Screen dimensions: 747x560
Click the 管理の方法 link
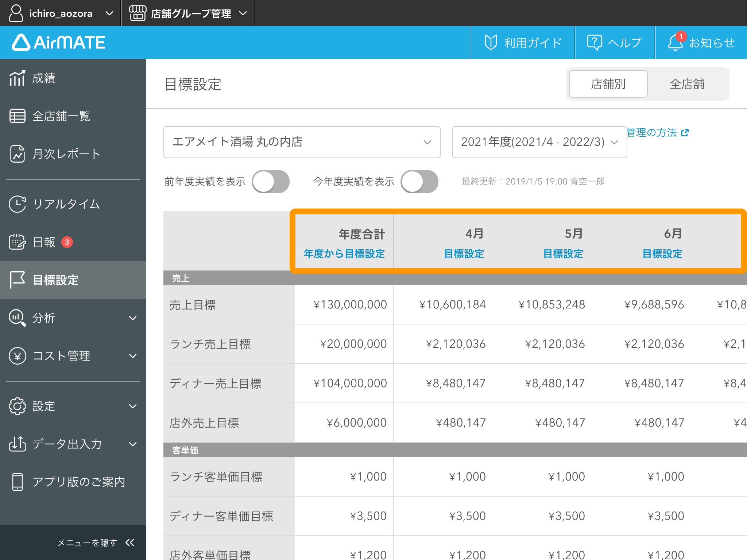point(651,133)
